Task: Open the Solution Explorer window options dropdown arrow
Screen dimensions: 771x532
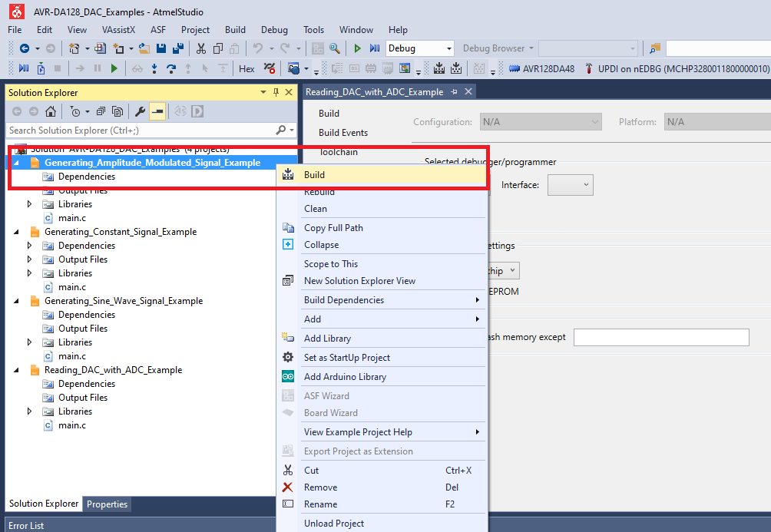Action: coord(263,92)
